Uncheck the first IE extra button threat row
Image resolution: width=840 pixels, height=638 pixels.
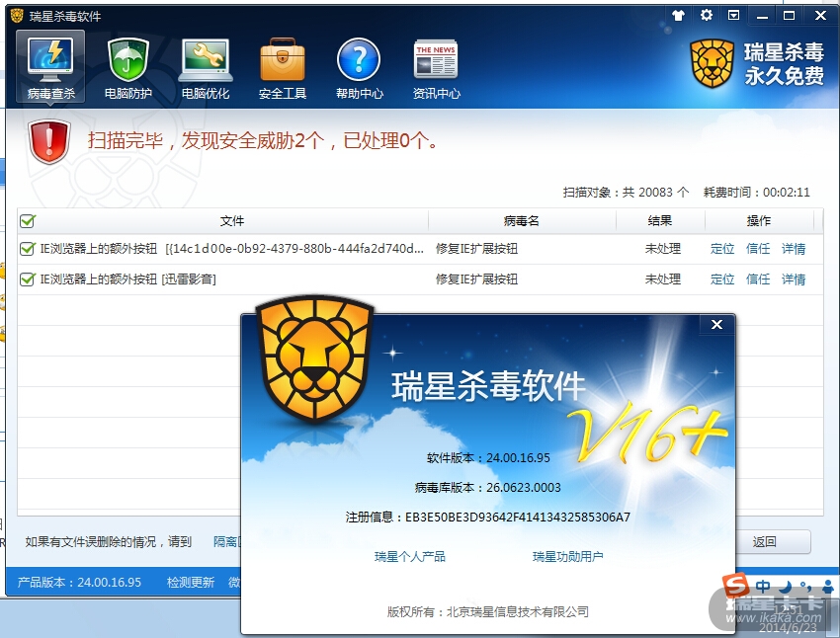pos(28,249)
